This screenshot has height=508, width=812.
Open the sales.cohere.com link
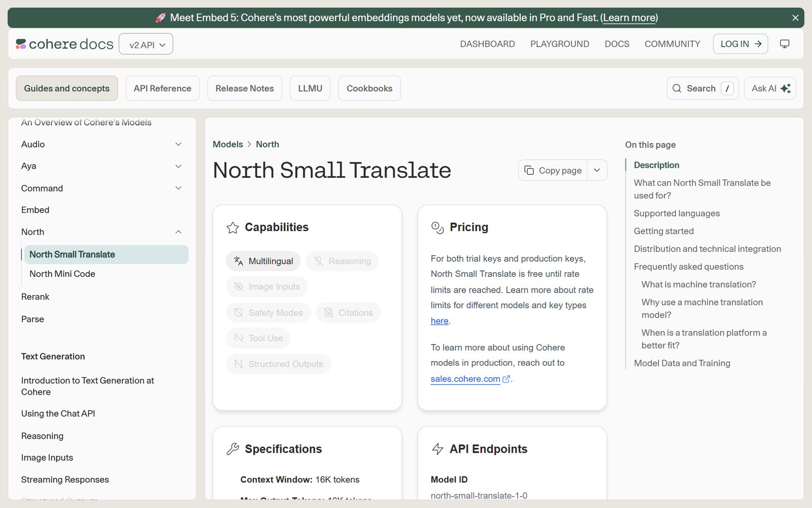[465, 379]
